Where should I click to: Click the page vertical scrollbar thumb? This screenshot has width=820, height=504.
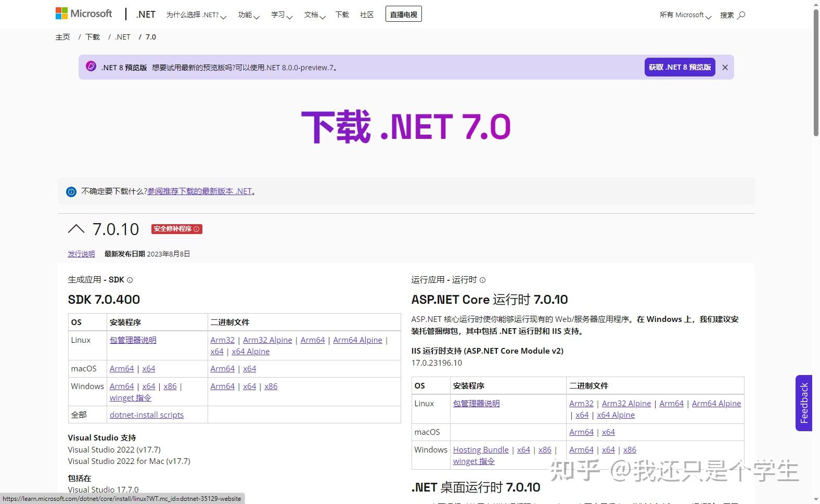(x=816, y=73)
